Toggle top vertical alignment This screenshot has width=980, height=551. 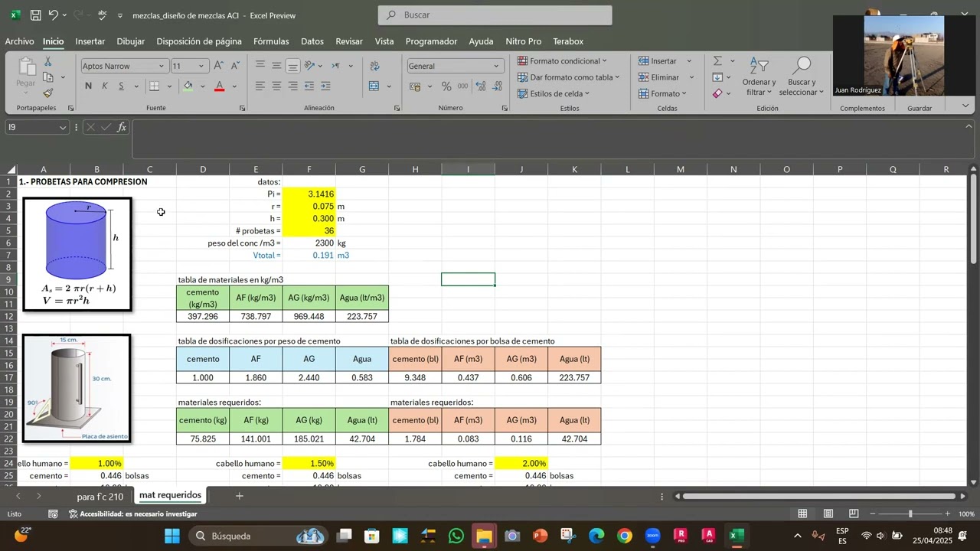tap(260, 65)
